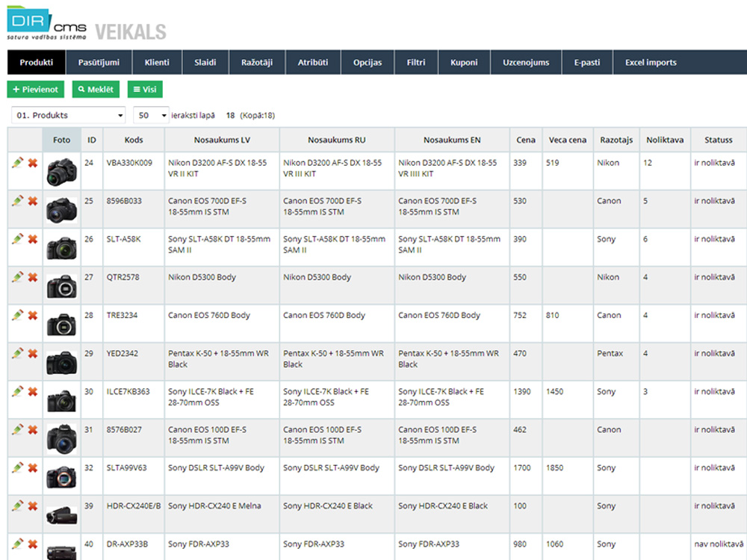Edit the Canon EOS 760D Body row
This screenshot has width=747, height=560.
pyautogui.click(x=18, y=315)
